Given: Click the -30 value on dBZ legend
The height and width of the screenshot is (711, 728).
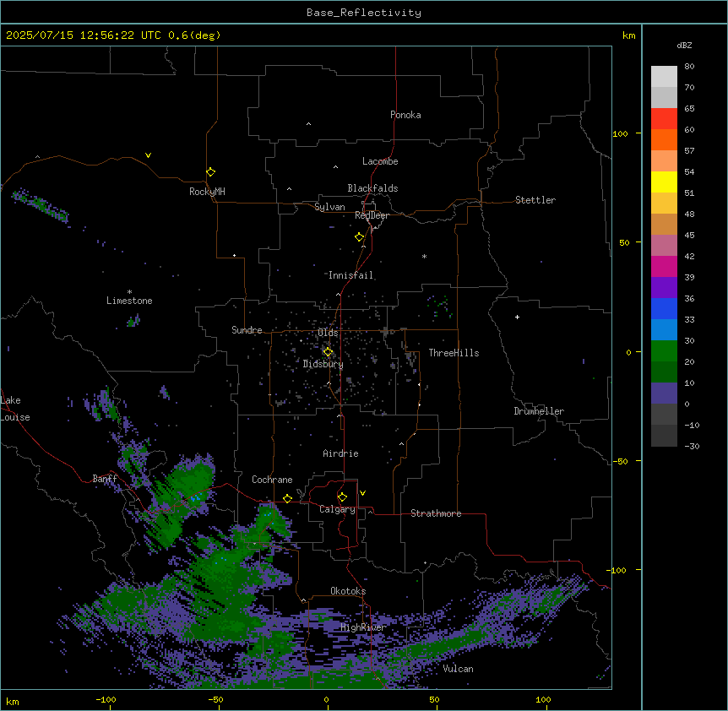Looking at the screenshot, I should (693, 446).
